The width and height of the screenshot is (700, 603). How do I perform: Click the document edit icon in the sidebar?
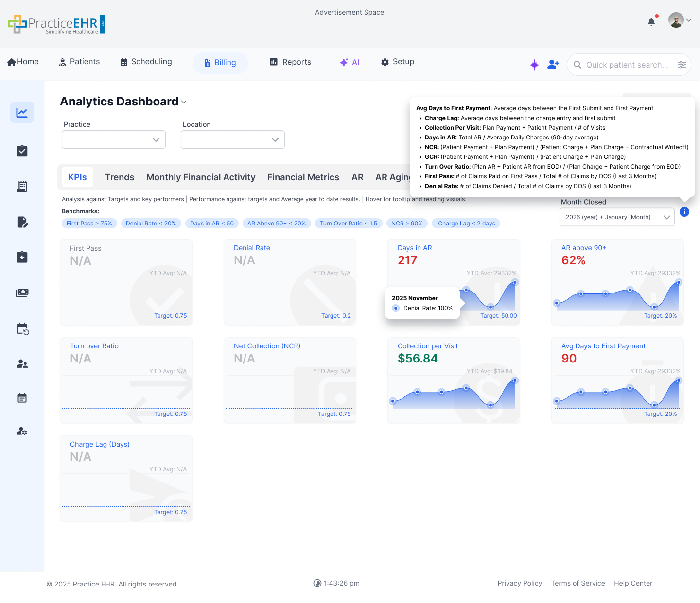tap(22, 222)
